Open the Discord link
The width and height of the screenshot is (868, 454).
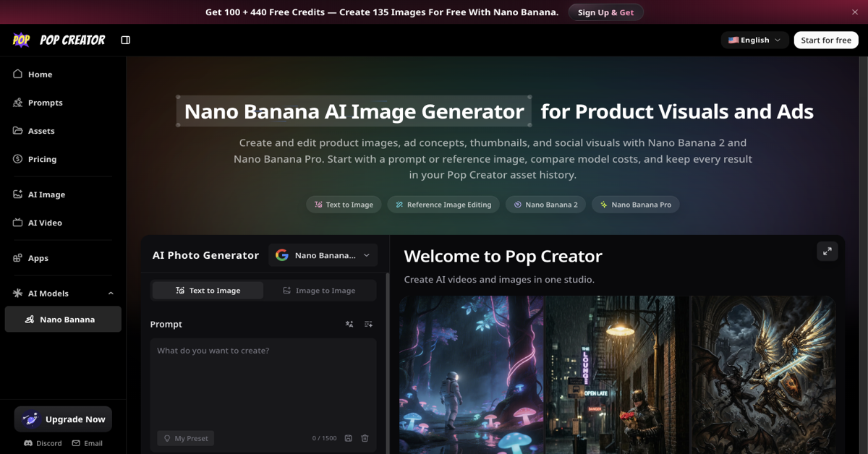point(43,443)
